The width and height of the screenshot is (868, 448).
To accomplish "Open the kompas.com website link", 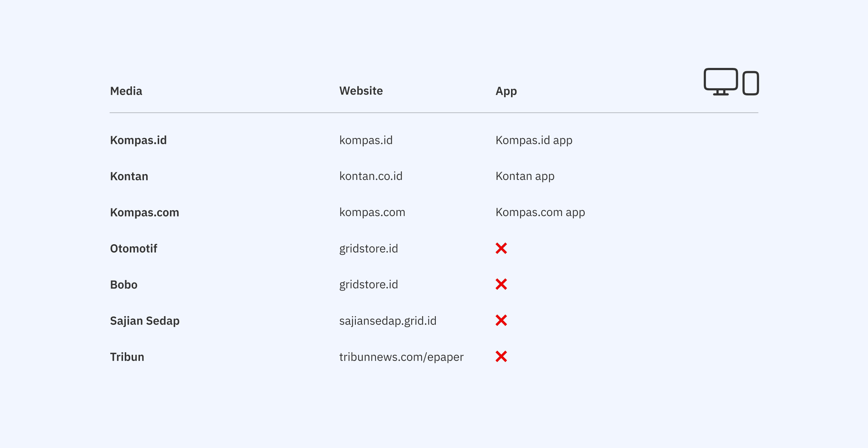I will (x=372, y=212).
